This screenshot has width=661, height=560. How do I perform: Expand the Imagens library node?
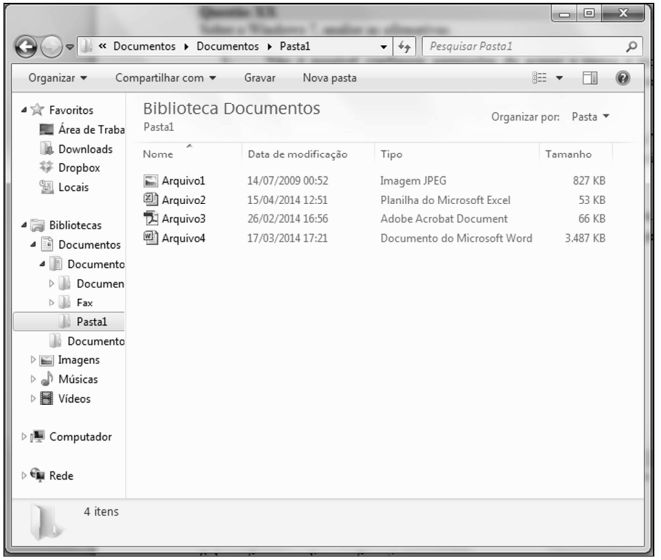(x=34, y=360)
